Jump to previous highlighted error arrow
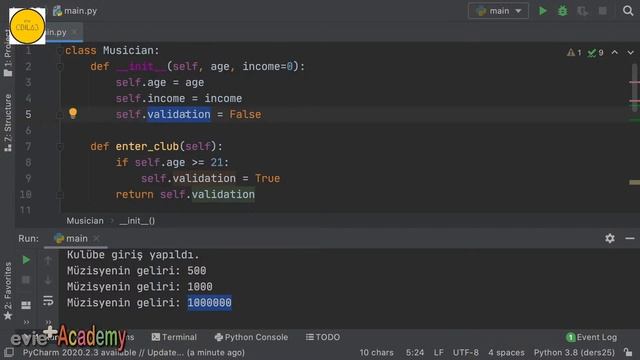640x360 pixels. [x=615, y=52]
